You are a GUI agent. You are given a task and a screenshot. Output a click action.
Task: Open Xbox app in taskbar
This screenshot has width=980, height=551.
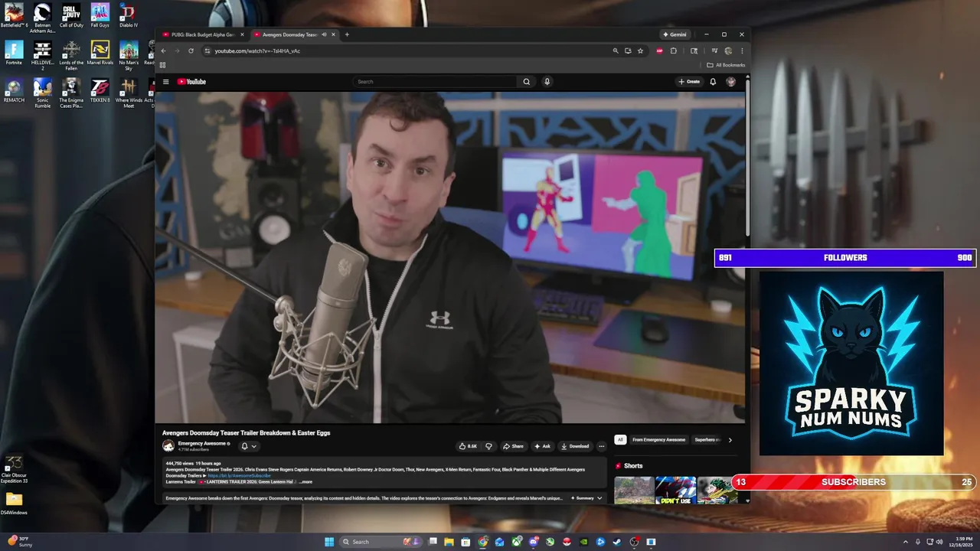pyautogui.click(x=517, y=542)
